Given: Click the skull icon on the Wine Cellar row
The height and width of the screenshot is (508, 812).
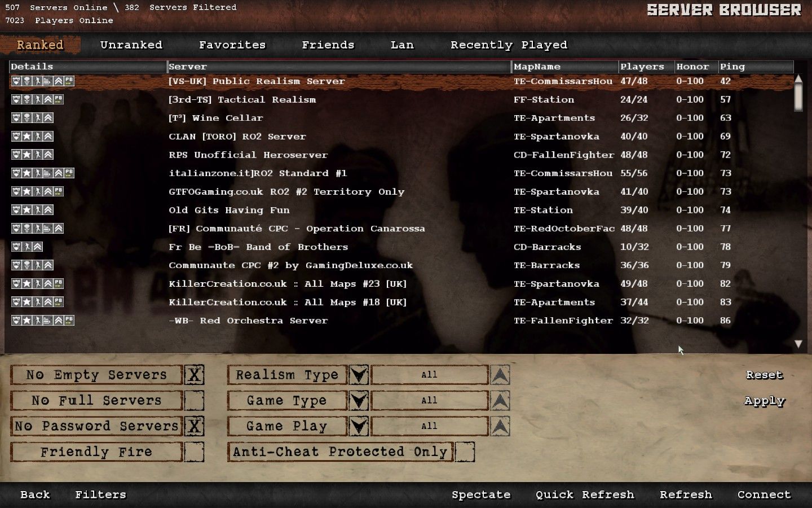Looking at the screenshot, I should pos(27,118).
